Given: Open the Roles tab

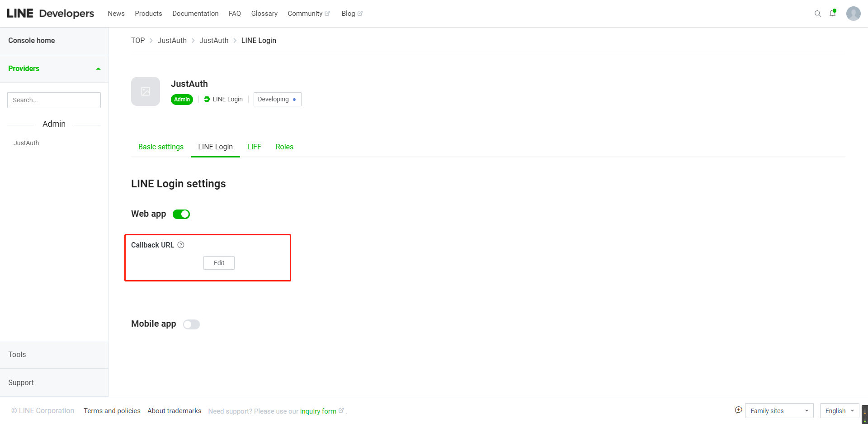Looking at the screenshot, I should point(284,147).
